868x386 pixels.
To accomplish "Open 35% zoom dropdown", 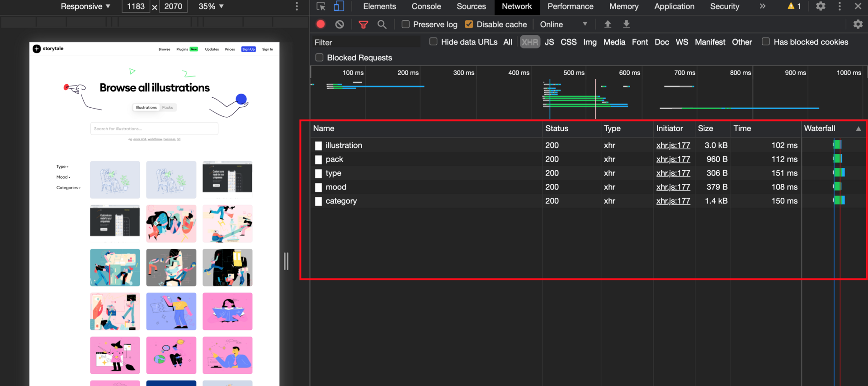I will click(x=211, y=6).
